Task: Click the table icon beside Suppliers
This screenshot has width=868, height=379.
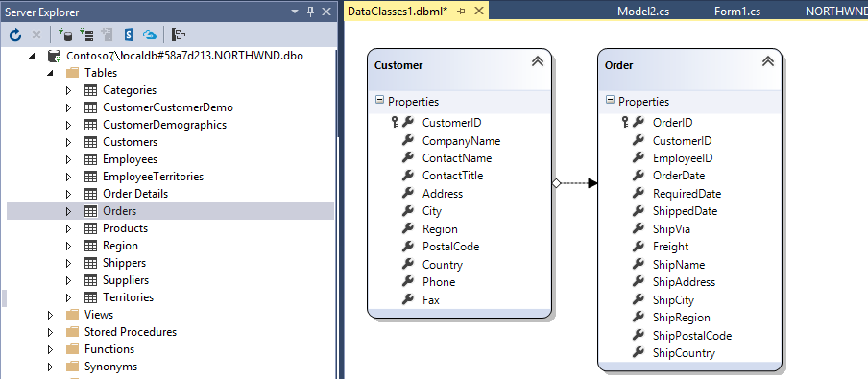Action: point(90,280)
